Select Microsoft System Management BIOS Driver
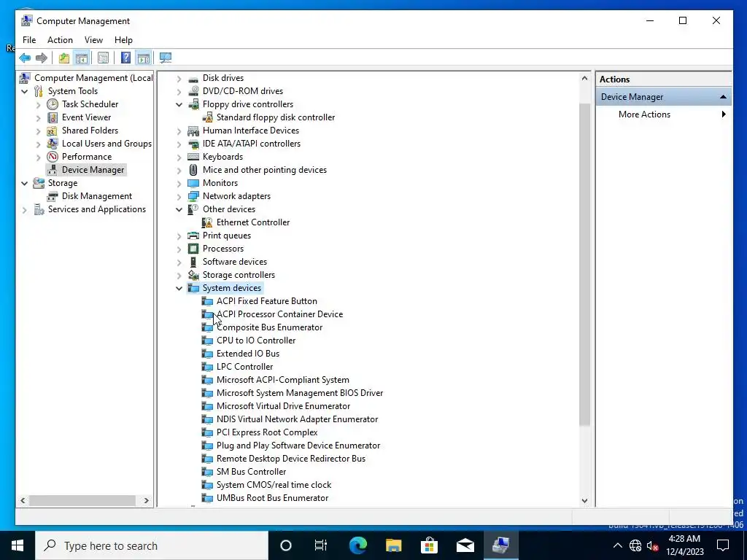Viewport: 747px width, 560px height. click(x=300, y=393)
